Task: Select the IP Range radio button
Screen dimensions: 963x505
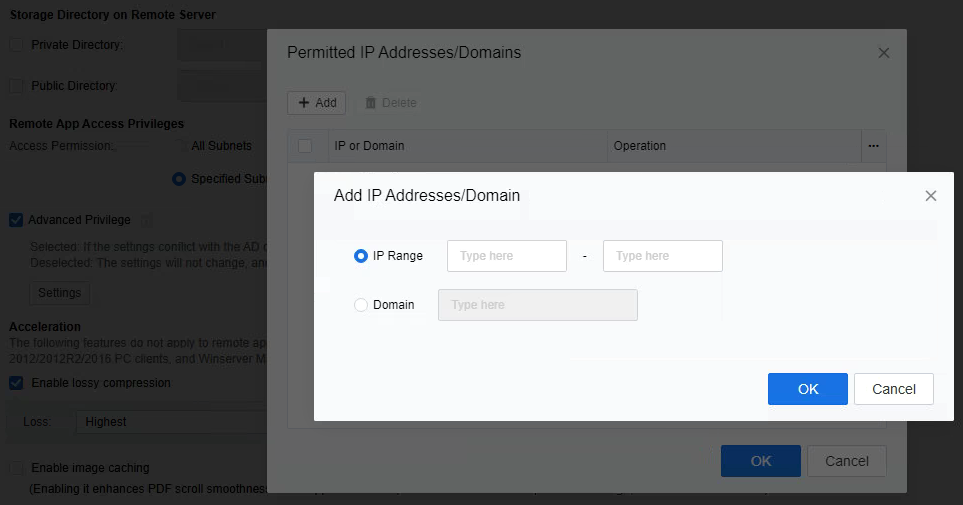Action: 361,256
